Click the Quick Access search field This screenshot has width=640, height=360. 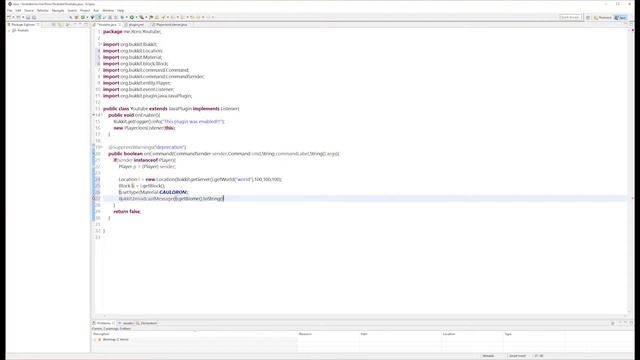click(570, 18)
